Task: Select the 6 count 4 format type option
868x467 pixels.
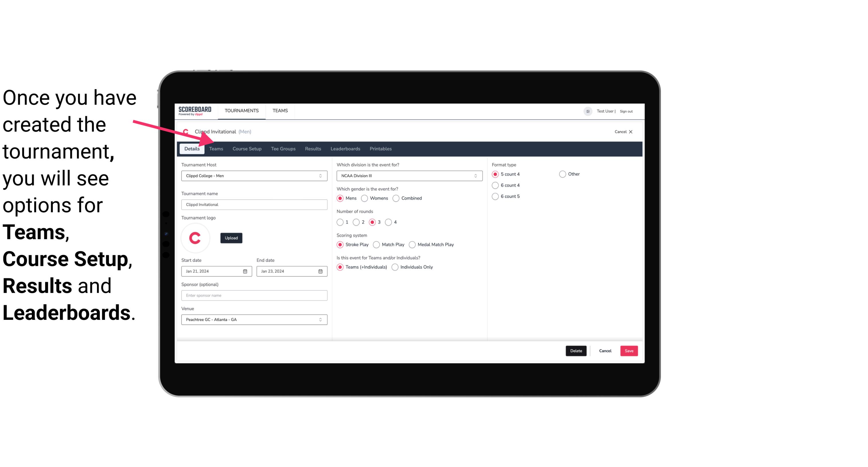Action: 495,185
